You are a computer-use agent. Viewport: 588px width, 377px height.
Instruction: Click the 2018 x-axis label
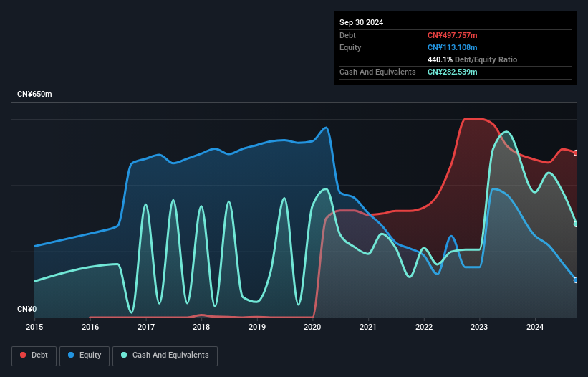point(201,327)
